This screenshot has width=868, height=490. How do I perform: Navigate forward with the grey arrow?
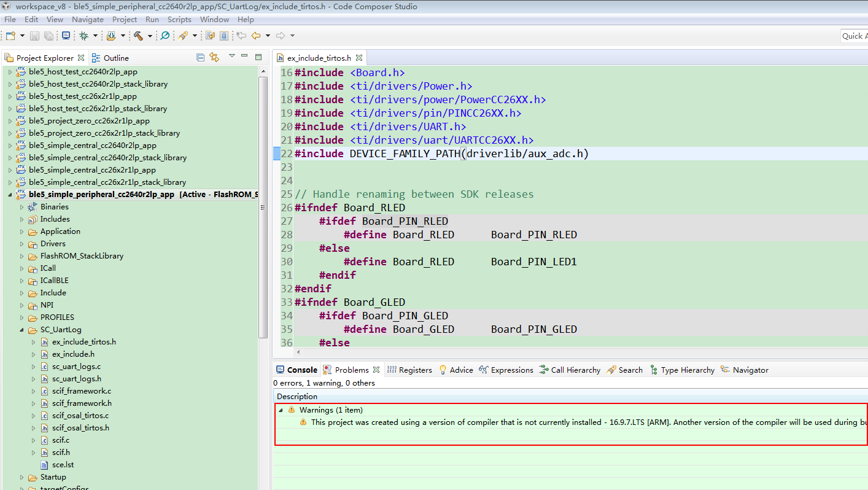pyautogui.click(x=281, y=36)
